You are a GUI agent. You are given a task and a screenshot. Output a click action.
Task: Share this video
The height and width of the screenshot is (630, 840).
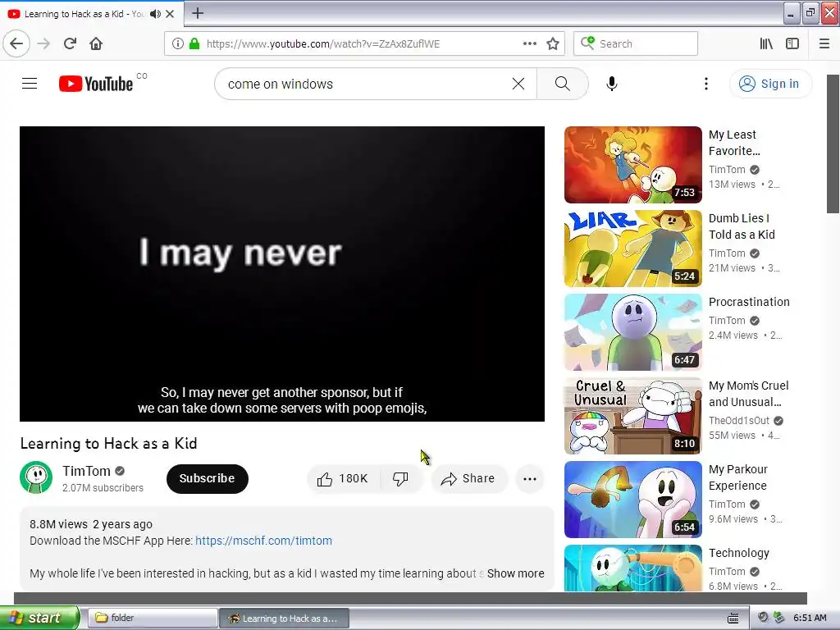click(x=468, y=478)
